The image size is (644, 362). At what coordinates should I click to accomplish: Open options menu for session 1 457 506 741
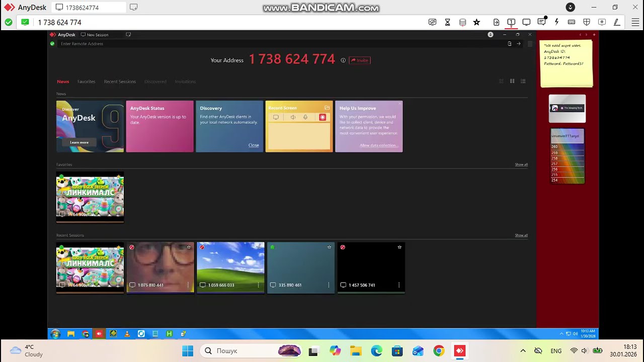pos(399,285)
